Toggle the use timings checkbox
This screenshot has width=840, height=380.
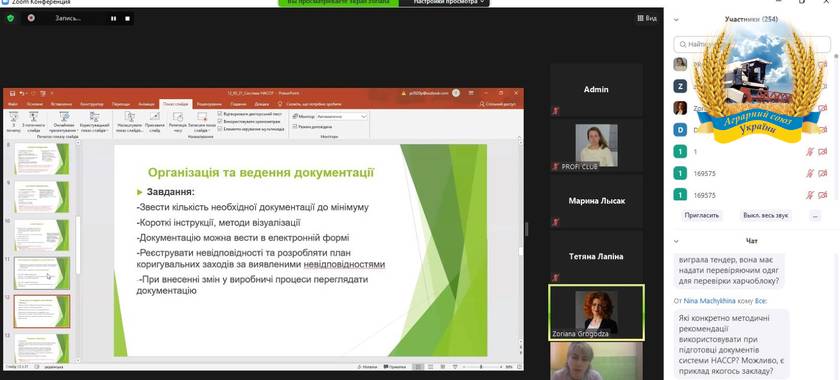[220, 122]
